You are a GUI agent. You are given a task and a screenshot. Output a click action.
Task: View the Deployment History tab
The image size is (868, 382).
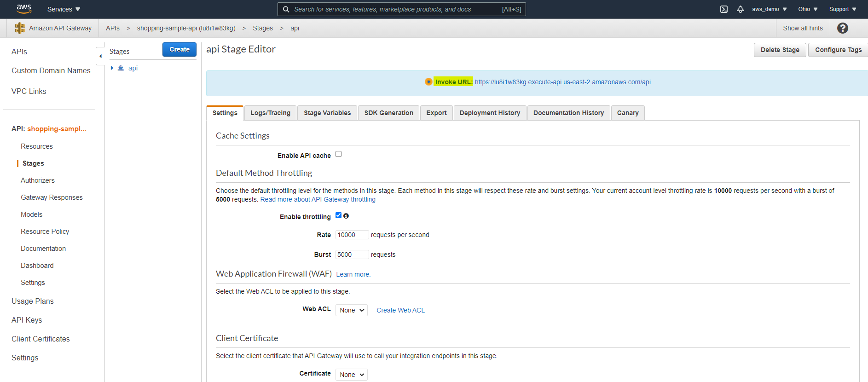coord(490,113)
